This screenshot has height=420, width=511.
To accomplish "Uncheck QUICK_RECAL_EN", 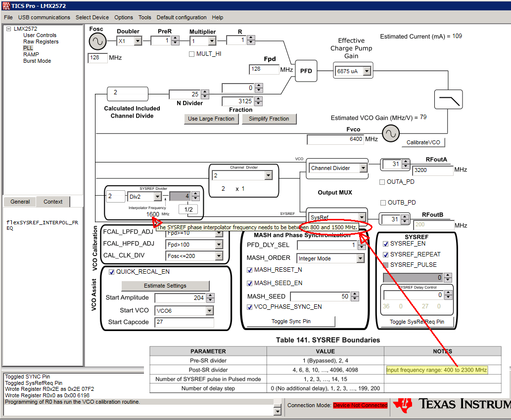I will 111,272.
